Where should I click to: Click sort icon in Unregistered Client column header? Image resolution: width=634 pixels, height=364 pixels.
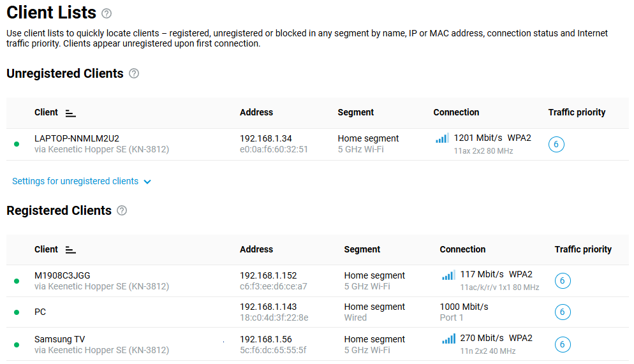(71, 113)
